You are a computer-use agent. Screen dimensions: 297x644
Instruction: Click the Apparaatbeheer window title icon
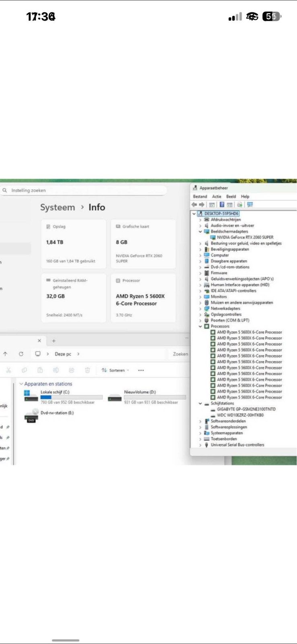point(195,188)
